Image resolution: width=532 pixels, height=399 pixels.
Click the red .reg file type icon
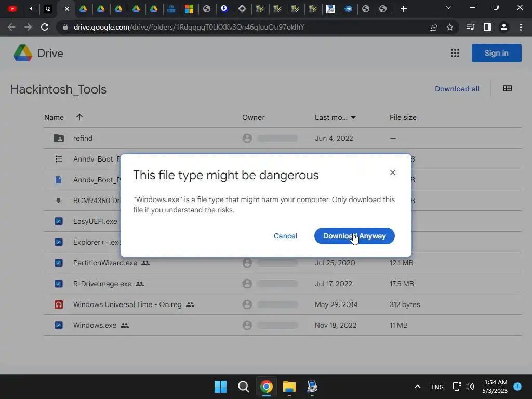tap(59, 304)
